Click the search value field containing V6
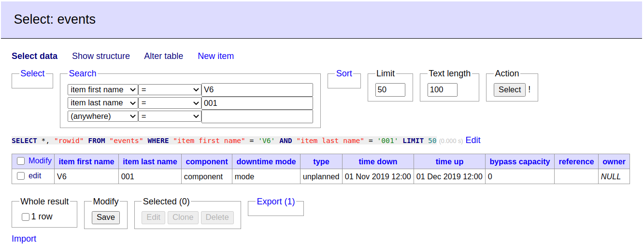Image resolution: width=644 pixels, height=245 pixels. [x=257, y=90]
